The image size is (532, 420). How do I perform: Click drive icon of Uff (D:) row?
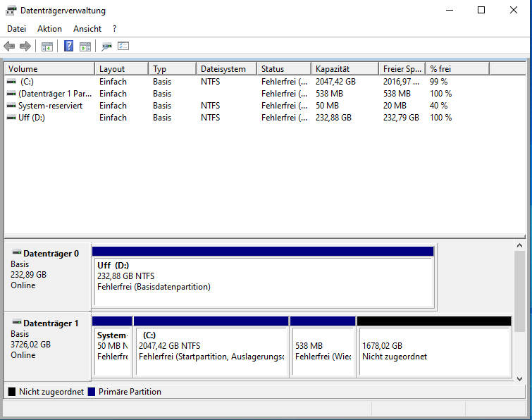pyautogui.click(x=11, y=118)
